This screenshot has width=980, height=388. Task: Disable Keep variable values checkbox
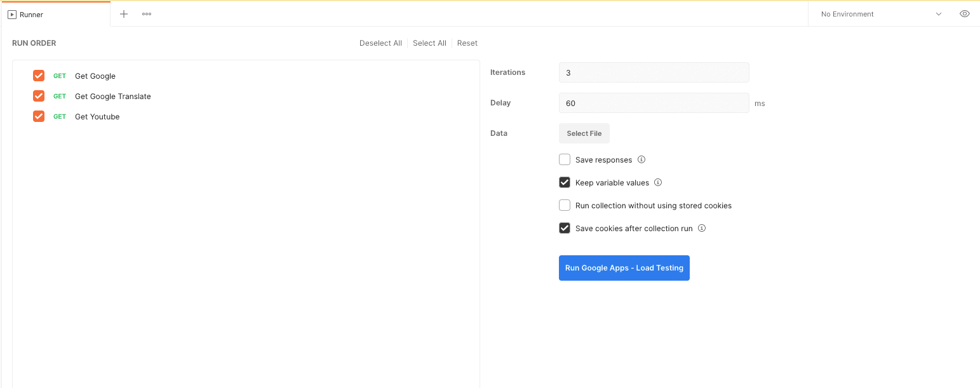[565, 182]
